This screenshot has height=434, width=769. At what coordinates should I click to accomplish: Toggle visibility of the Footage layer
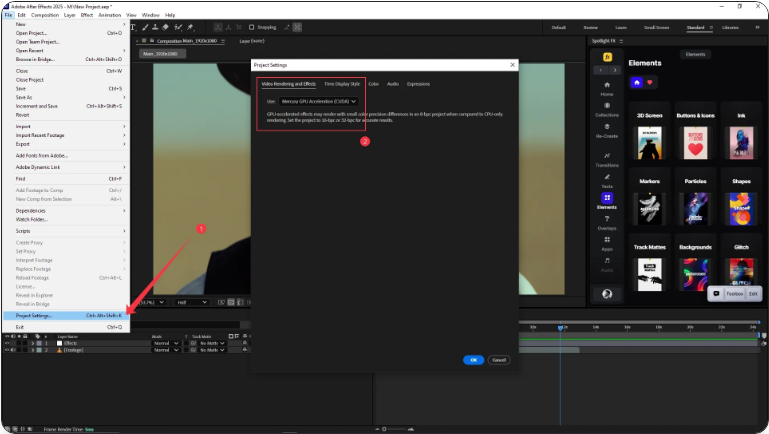coord(7,350)
